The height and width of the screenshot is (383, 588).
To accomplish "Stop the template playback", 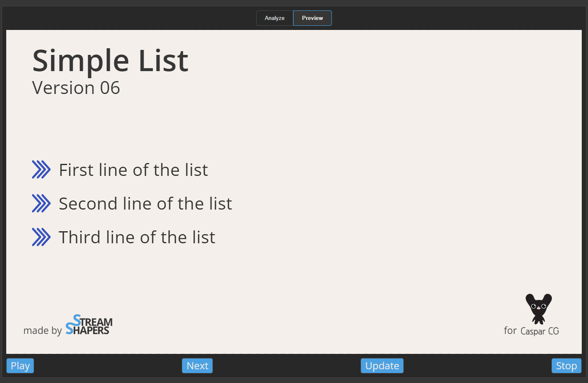I will [x=566, y=366].
